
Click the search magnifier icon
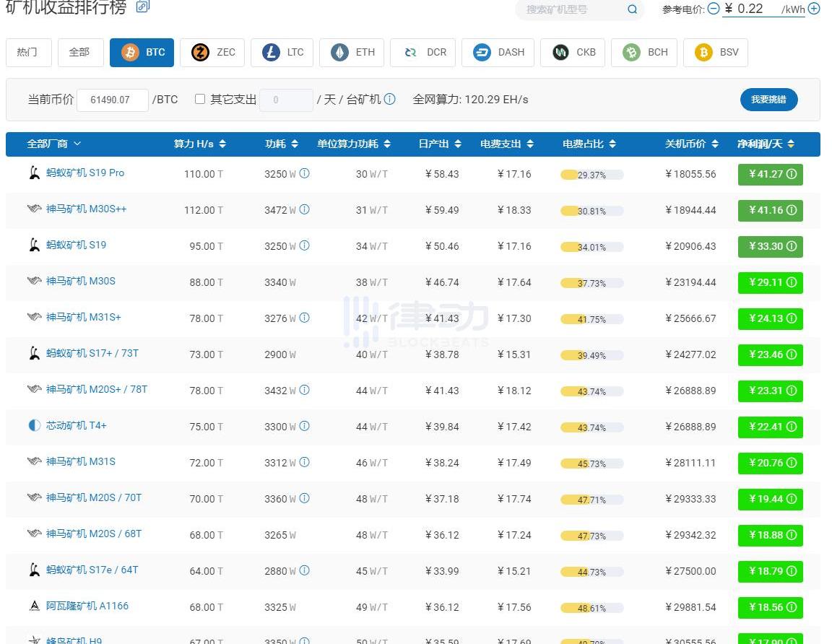pyautogui.click(x=632, y=9)
